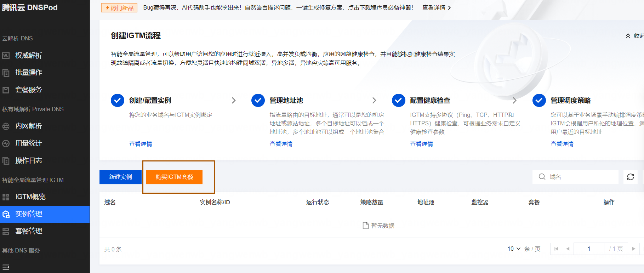Click the 管理地址池 check icon
The width and height of the screenshot is (644, 273).
pos(258,101)
